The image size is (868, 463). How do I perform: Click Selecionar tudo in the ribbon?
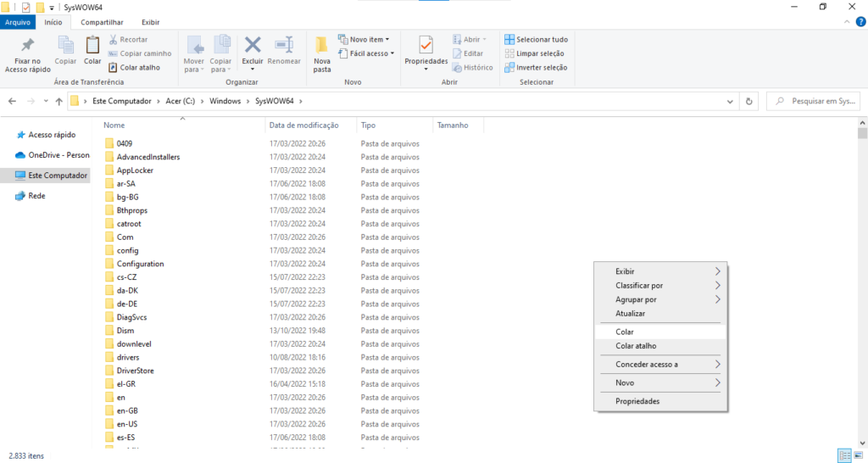[536, 39]
